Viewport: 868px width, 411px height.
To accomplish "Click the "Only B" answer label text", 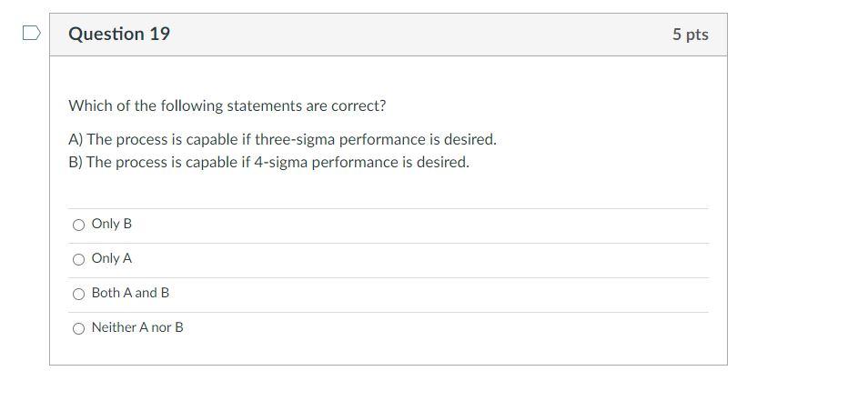I will pyautogui.click(x=112, y=224).
